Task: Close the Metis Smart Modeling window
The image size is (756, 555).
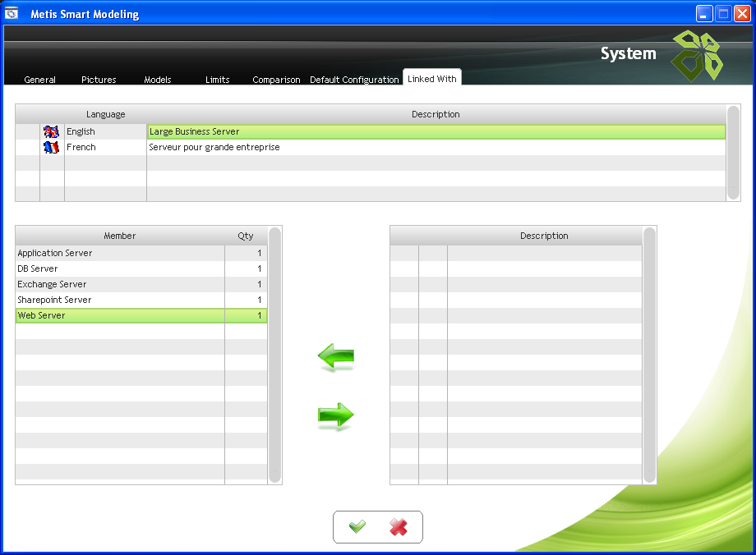Action: [742, 13]
